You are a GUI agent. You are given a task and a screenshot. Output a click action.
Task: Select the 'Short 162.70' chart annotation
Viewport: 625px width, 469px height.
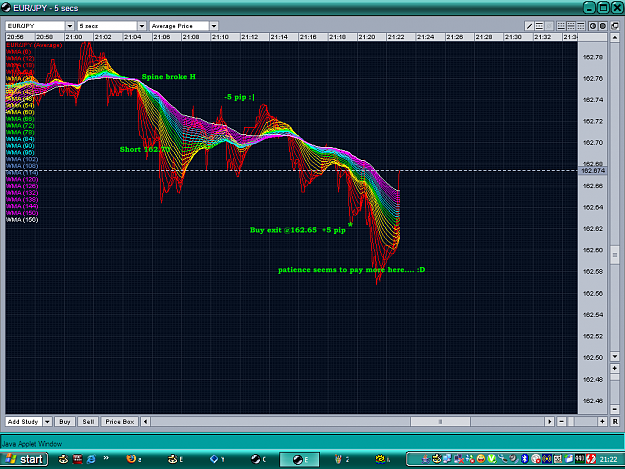(145, 150)
